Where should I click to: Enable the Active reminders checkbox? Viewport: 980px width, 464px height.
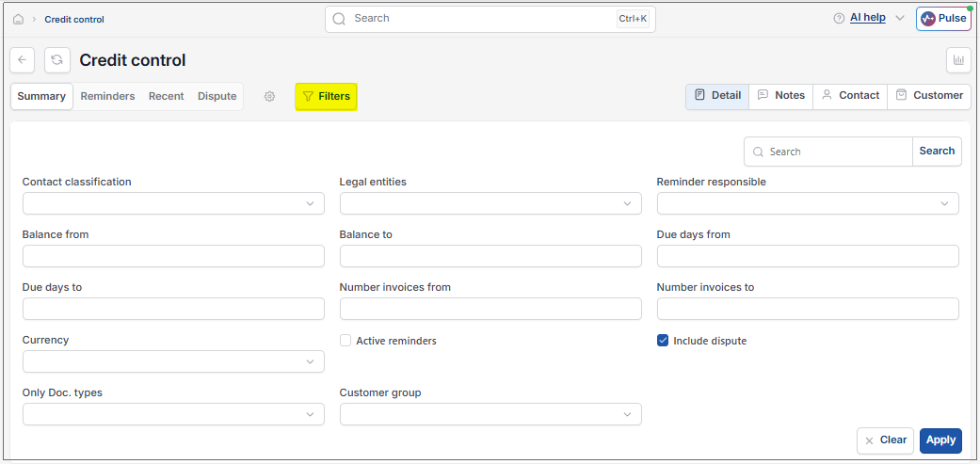pos(345,341)
